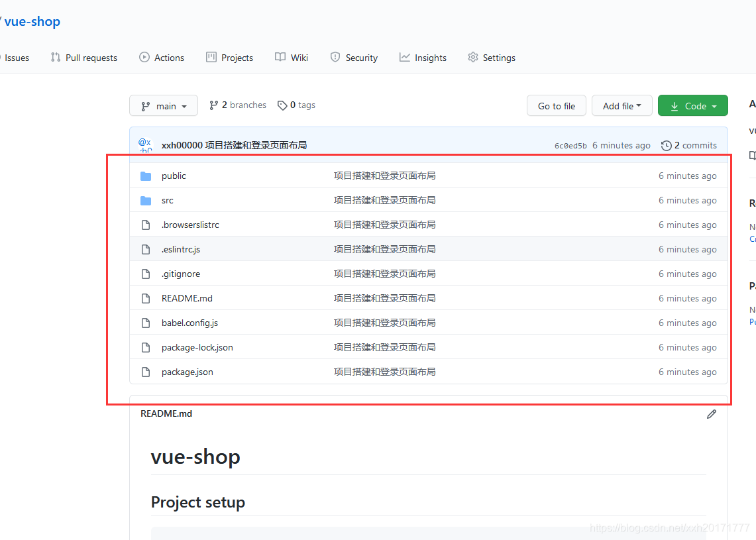This screenshot has width=756, height=540.
Task: Click the file icon beside package.json
Action: tap(146, 372)
